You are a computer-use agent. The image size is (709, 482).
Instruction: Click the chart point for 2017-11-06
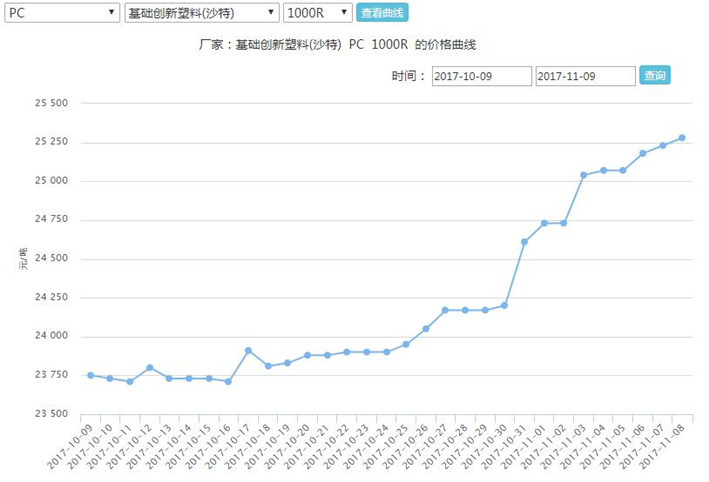(643, 153)
